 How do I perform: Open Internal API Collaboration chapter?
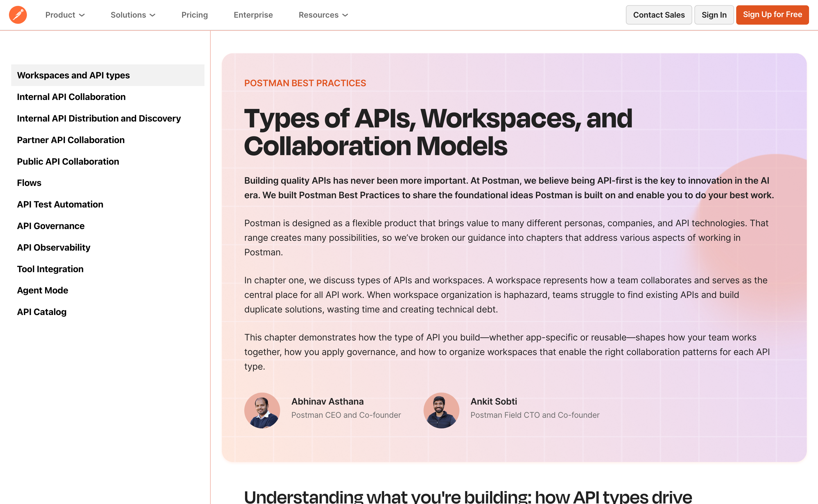[71, 97]
